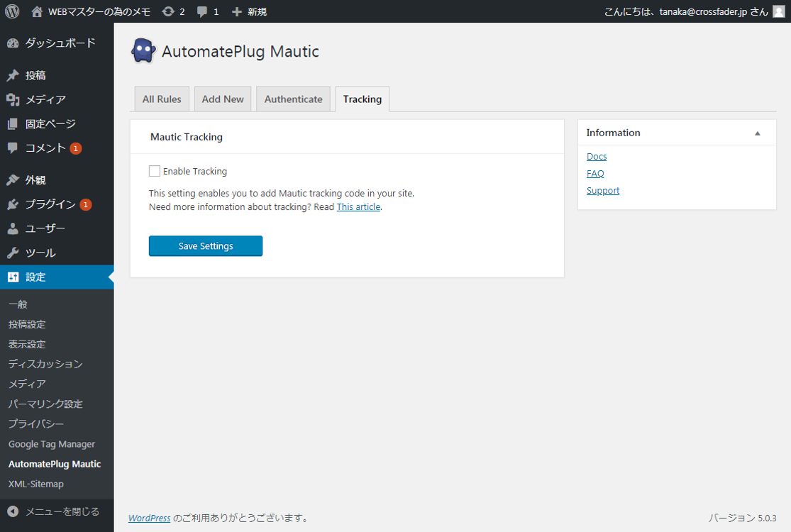
Task: Open the comments bubble in admin bar
Action: click(203, 11)
